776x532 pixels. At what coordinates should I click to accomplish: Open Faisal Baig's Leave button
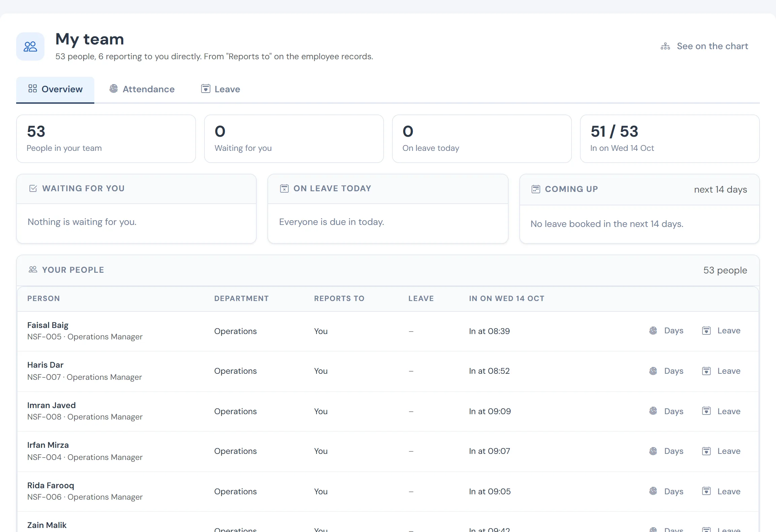(721, 331)
